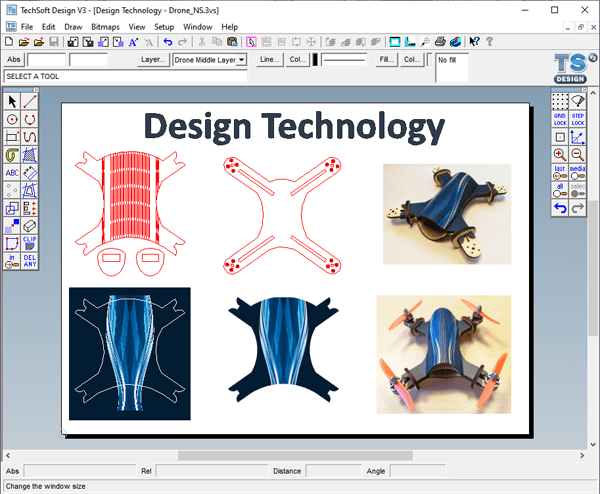The image size is (600, 494).
Task: Open the line style preview selector
Action: coord(344,60)
